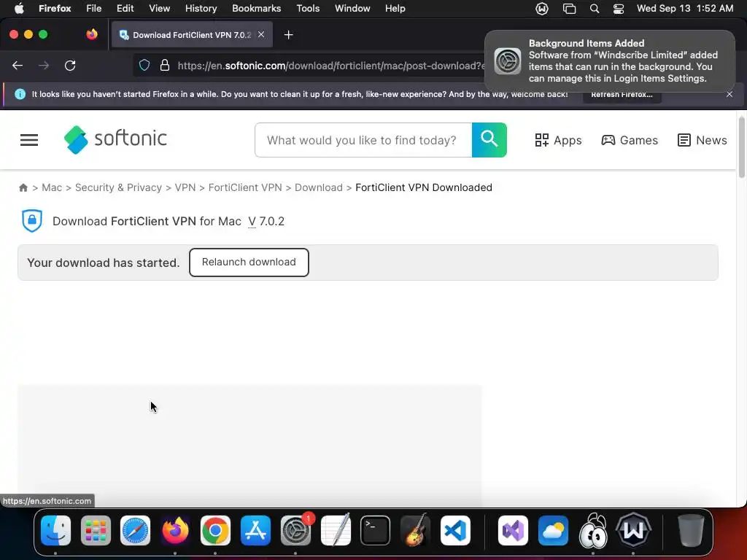The width and height of the screenshot is (747, 560).
Task: Open System Settings from the Dock
Action: pyautogui.click(x=295, y=531)
